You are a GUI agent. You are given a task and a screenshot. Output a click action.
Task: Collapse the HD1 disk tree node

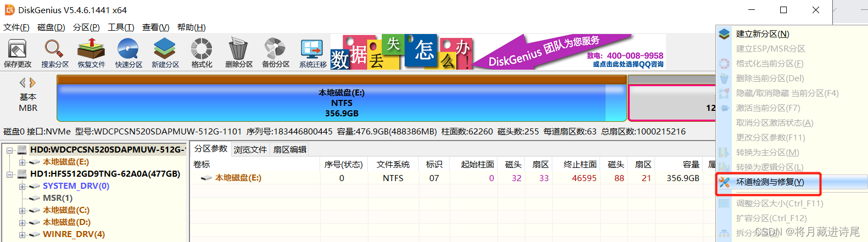[9, 175]
